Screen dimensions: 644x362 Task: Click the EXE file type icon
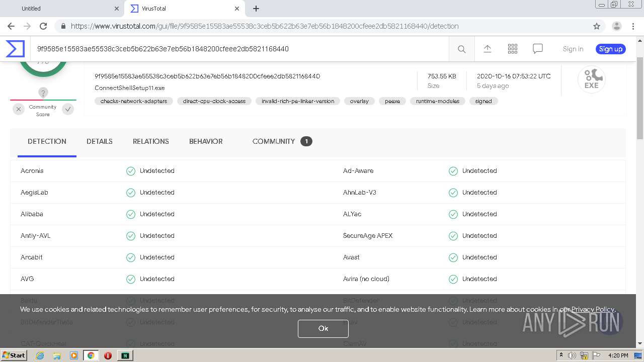click(x=592, y=79)
